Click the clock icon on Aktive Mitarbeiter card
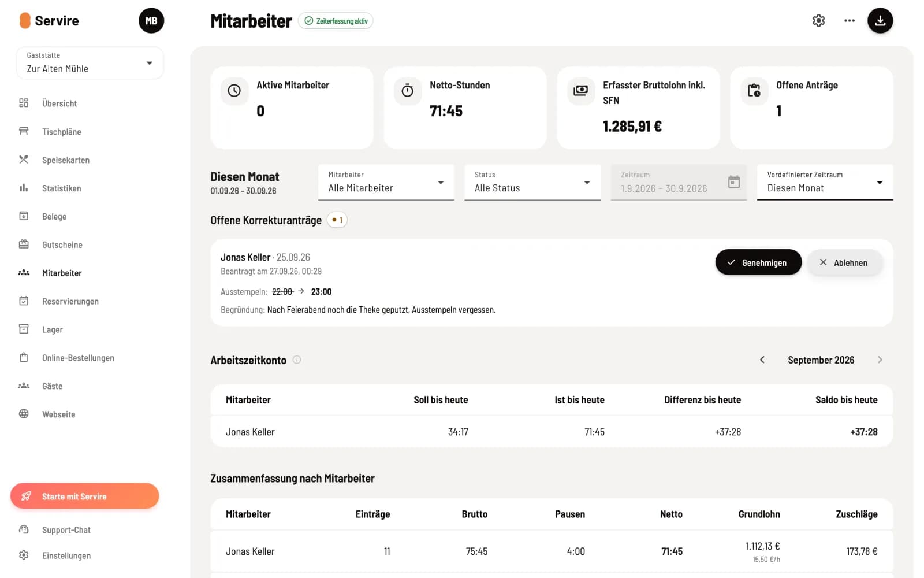Screen dimensions: 924x578 [x=234, y=91]
